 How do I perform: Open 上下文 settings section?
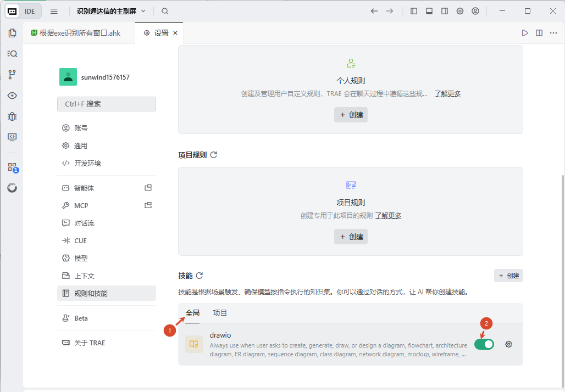tap(107, 276)
